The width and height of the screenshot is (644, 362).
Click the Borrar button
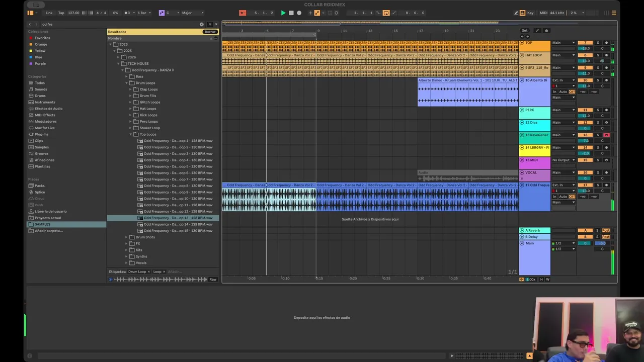click(210, 32)
